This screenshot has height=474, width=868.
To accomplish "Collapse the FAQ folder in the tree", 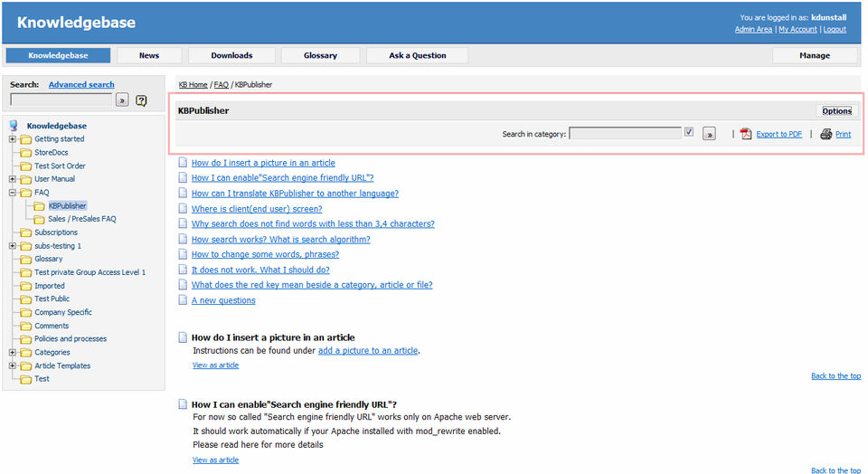I will pos(12,193).
